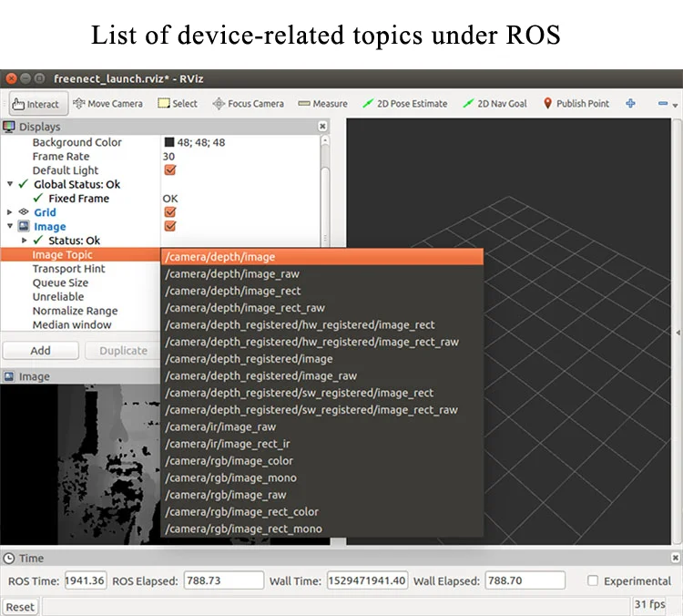Choose the Focus Camera tool
The height and width of the screenshot is (616, 683).
click(248, 104)
